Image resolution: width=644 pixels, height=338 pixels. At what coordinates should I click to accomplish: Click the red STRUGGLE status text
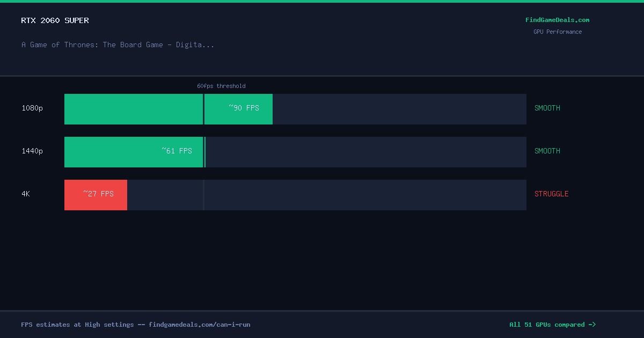(552, 194)
